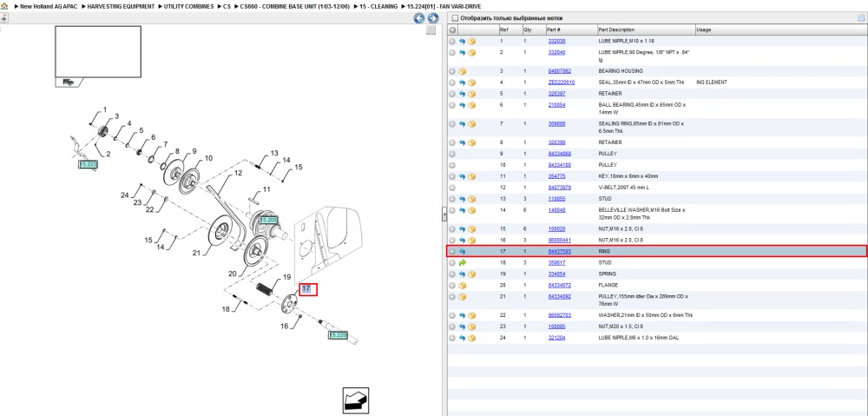868x416 pixels.
Task: Go to the home page icon
Action: point(4,6)
